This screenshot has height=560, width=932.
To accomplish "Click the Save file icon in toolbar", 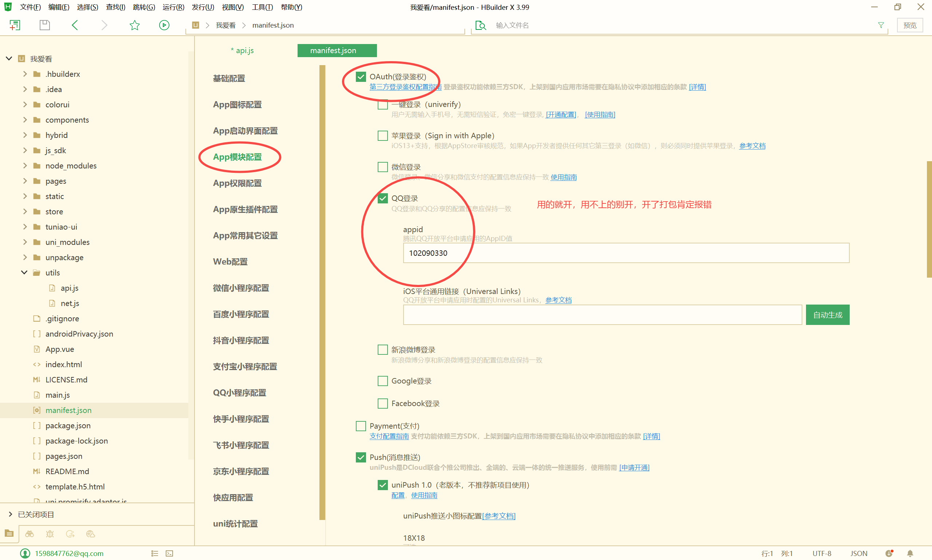I will point(44,25).
